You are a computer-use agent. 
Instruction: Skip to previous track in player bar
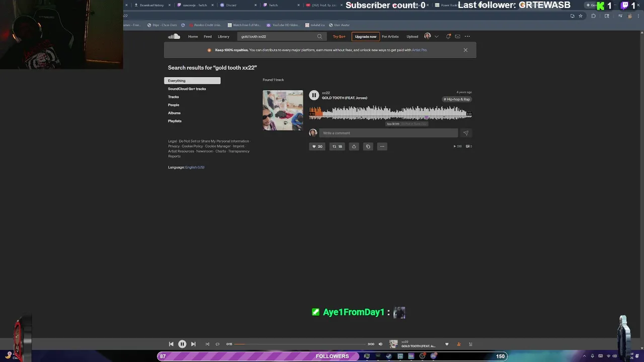[x=171, y=344]
